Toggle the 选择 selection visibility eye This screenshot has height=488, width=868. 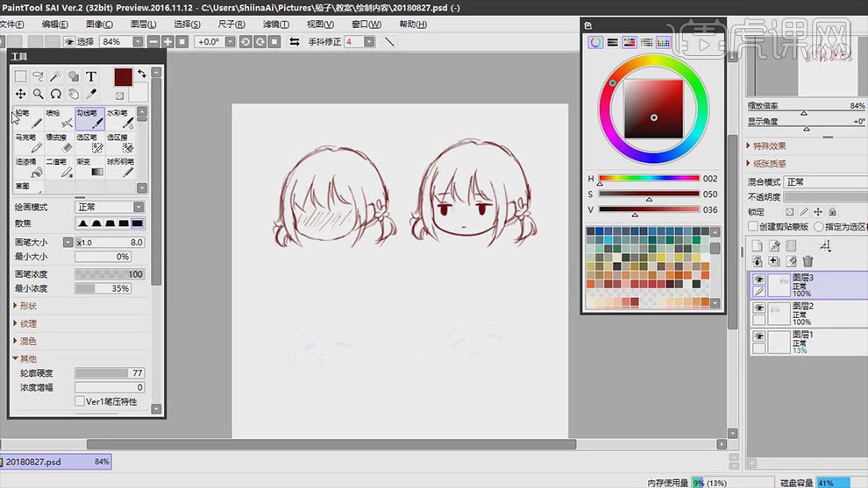[x=69, y=41]
